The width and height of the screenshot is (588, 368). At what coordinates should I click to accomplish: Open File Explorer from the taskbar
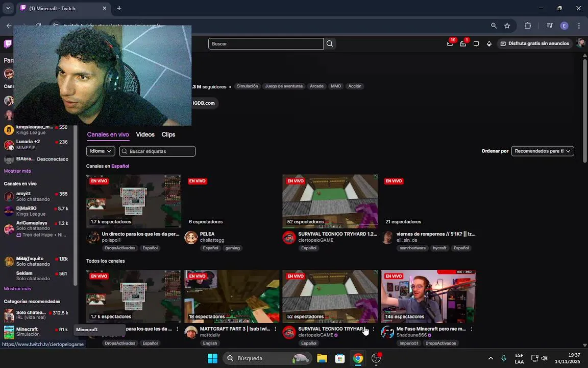(x=322, y=358)
